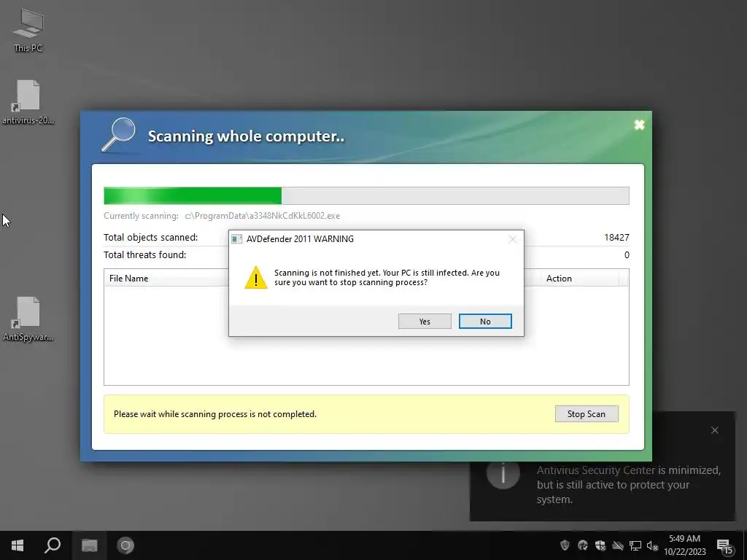Choose No in the AVDefender warning dialog
This screenshot has height=560, width=747.
point(485,322)
